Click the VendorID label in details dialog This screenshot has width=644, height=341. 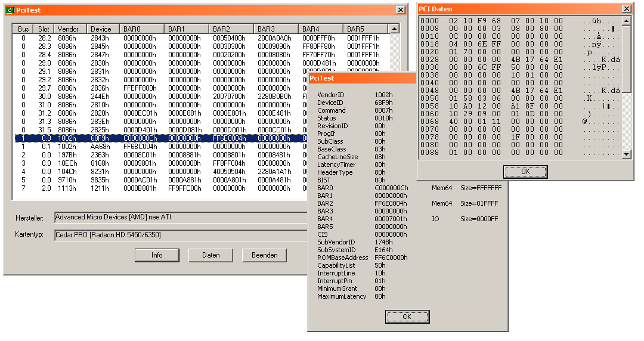click(x=330, y=95)
